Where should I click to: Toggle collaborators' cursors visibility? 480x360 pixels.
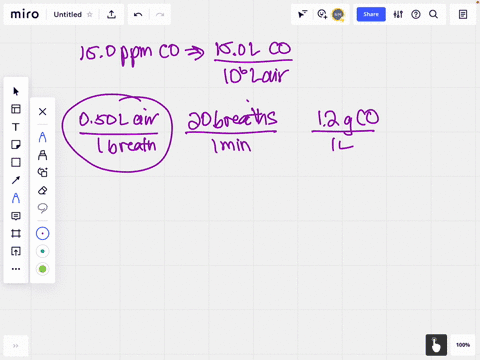pyautogui.click(x=302, y=14)
